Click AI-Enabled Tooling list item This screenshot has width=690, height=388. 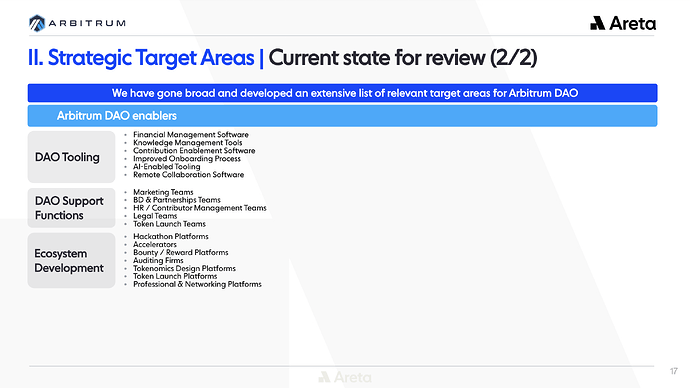(x=166, y=167)
